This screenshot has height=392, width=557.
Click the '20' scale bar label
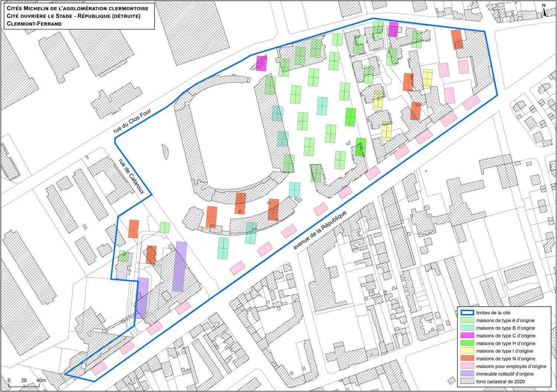coord(25,381)
